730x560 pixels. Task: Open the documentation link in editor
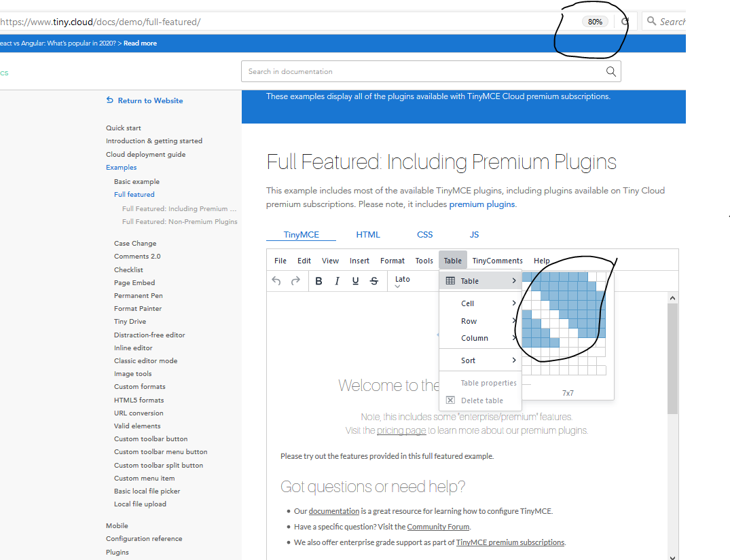coord(334,511)
